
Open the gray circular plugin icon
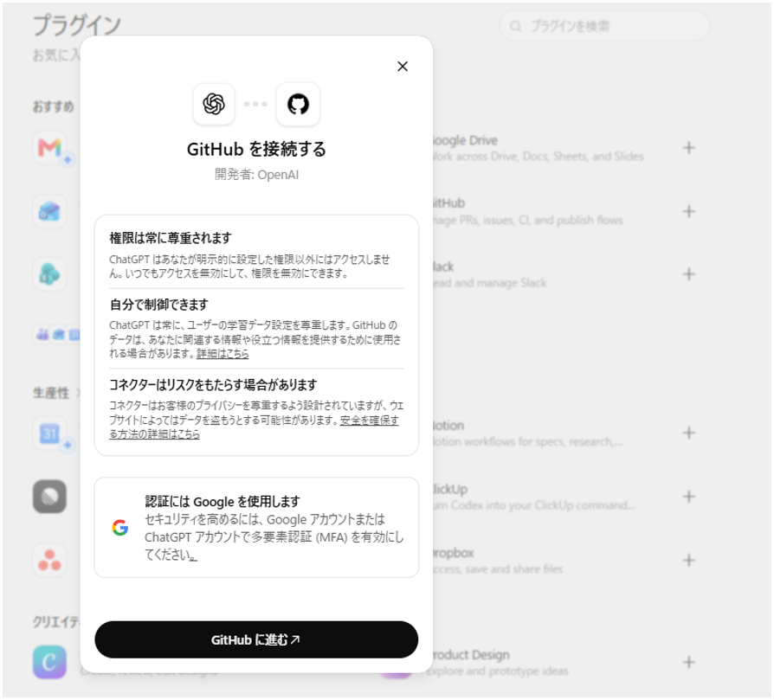pyautogui.click(x=50, y=497)
